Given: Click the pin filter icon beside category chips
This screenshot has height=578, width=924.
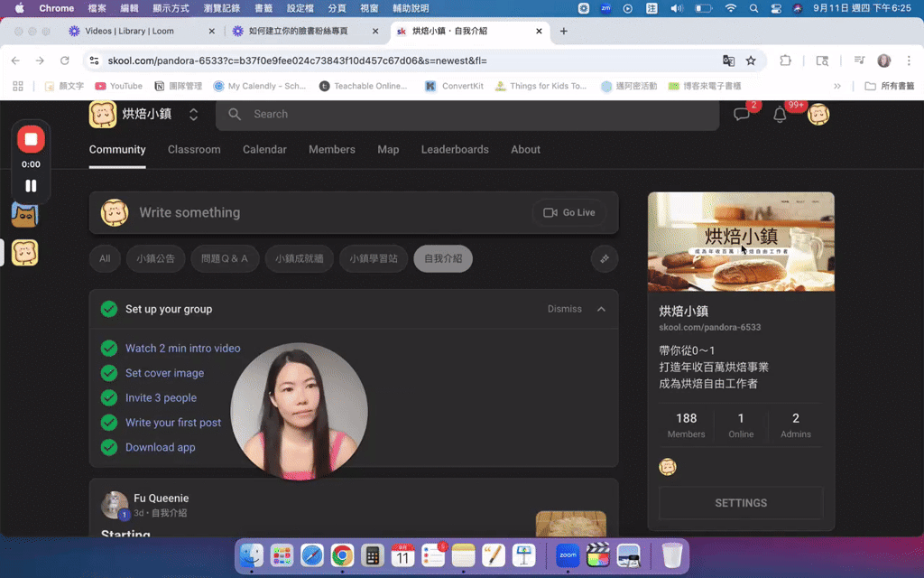Looking at the screenshot, I should click(x=604, y=258).
